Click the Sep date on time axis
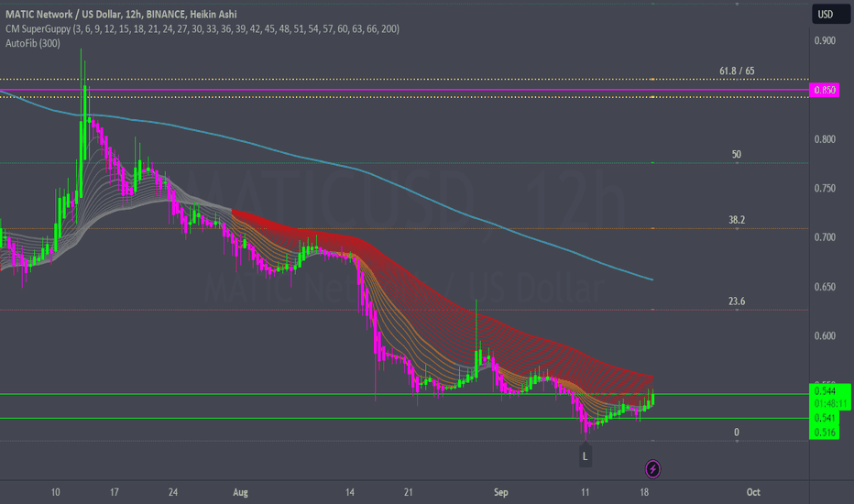The width and height of the screenshot is (854, 504). (x=500, y=492)
